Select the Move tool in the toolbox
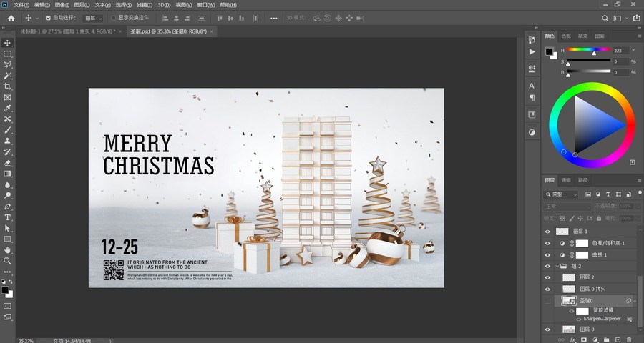The height and width of the screenshot is (343, 644). coord(7,43)
